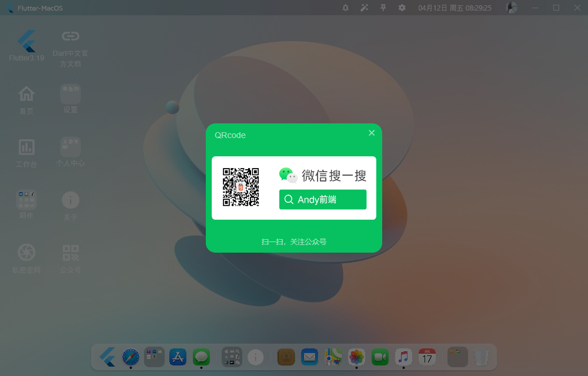
Task: Open Messages in the dock
Action: coord(201,357)
